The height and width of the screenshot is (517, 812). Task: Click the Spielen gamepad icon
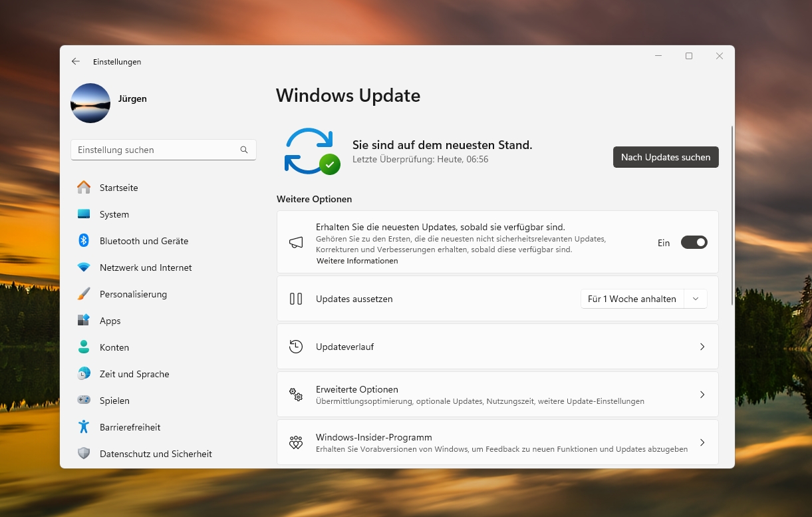(x=84, y=401)
